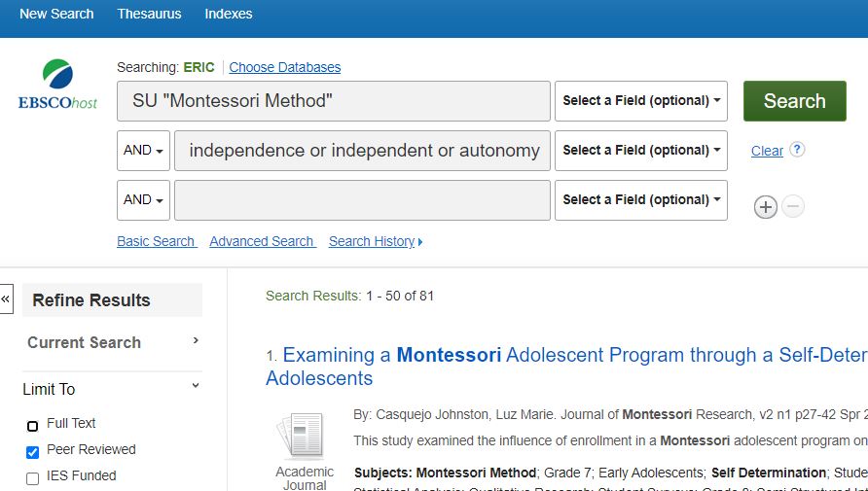This screenshot has width=868, height=491.
Task: Remove a search row with minus icon
Action: click(x=793, y=206)
